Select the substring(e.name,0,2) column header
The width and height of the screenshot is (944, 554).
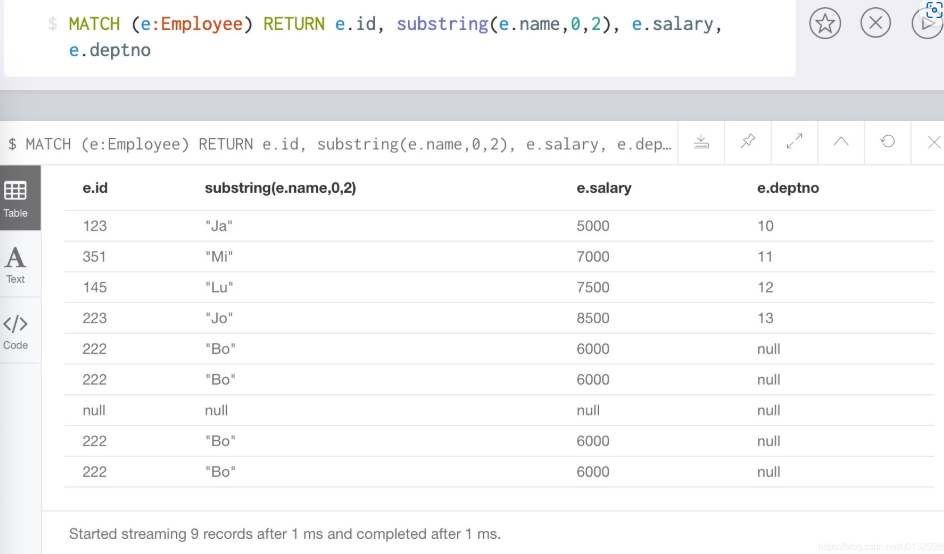point(281,188)
